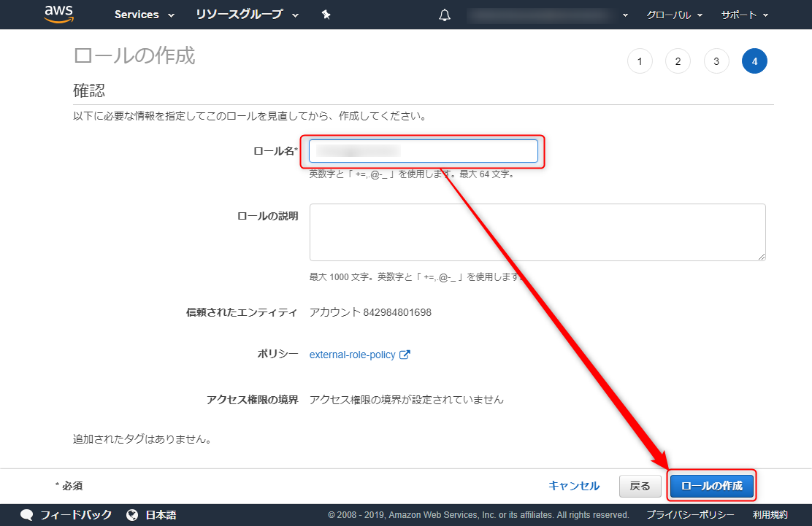Image resolution: width=812 pixels, height=526 pixels.
Task: Click the AWS logo home icon
Action: click(59, 15)
